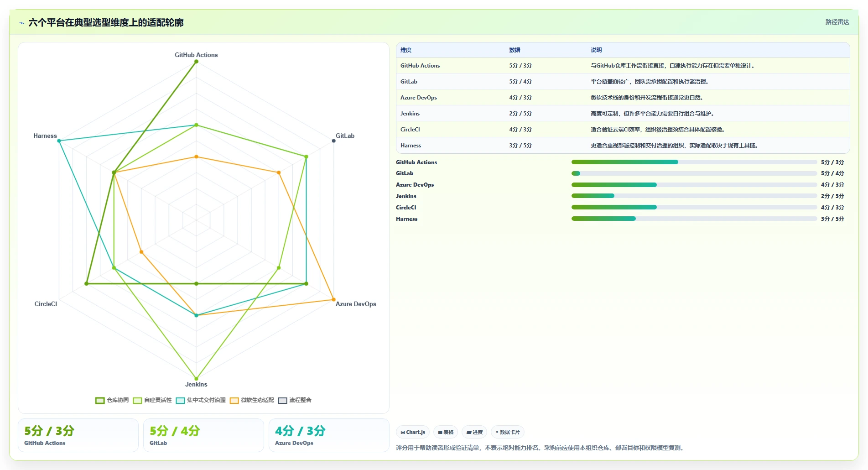Click the Azure DevOps axis label on the radar

(356, 304)
